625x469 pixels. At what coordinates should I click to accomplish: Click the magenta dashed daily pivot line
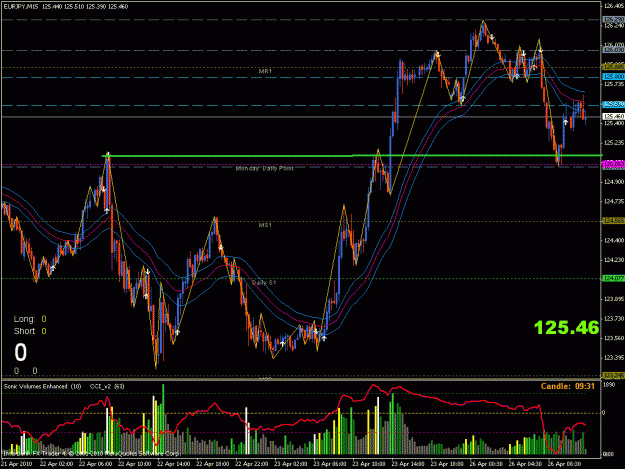301,165
